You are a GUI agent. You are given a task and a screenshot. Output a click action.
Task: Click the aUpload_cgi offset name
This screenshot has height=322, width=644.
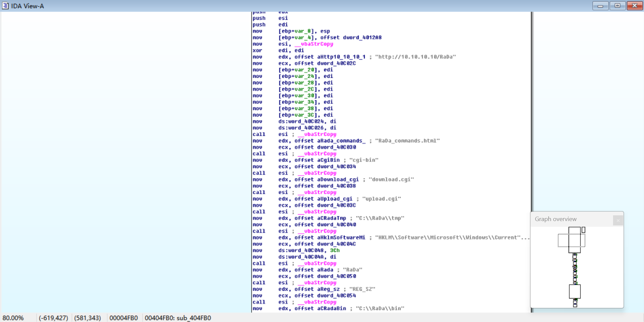pos(335,199)
